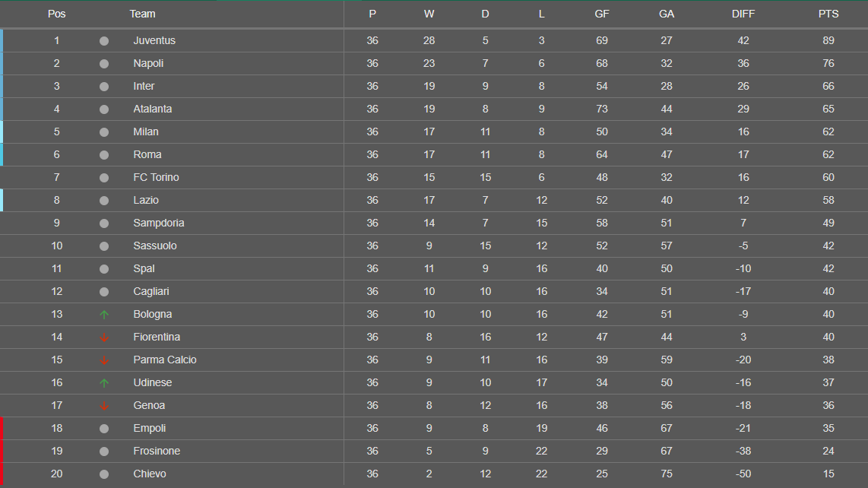Screen dimensions: 868x488
Task: Click the blue qualification marker beside Inter
Action: coord(2,86)
